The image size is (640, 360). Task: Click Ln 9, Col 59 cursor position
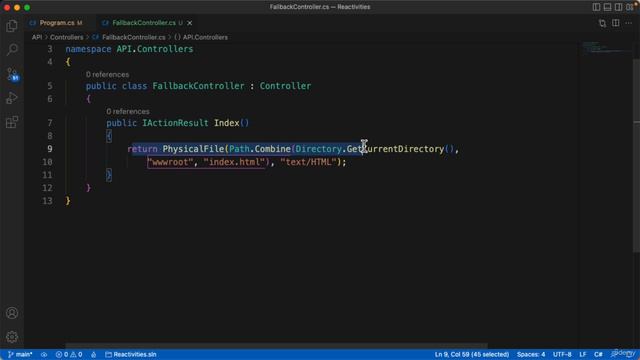(x=471, y=354)
